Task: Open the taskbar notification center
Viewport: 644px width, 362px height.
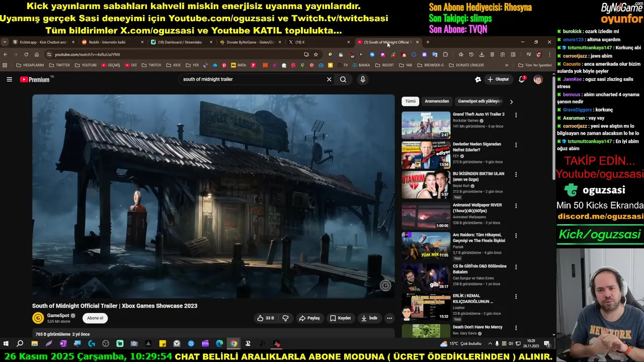Action: click(x=547, y=344)
